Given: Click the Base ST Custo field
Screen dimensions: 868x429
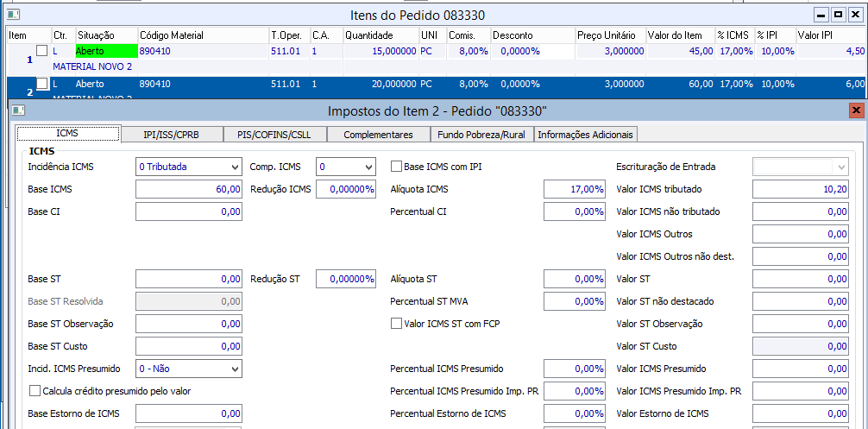Looking at the screenshot, I should [x=189, y=346].
